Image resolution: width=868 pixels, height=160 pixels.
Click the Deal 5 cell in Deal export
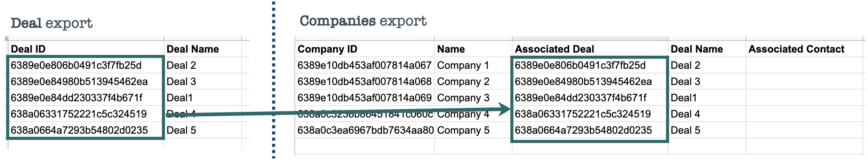click(x=181, y=130)
